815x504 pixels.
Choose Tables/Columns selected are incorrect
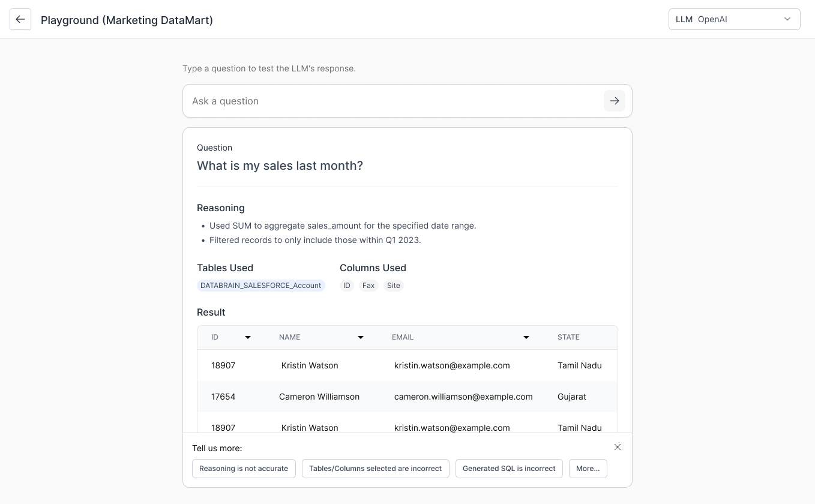[375, 469]
